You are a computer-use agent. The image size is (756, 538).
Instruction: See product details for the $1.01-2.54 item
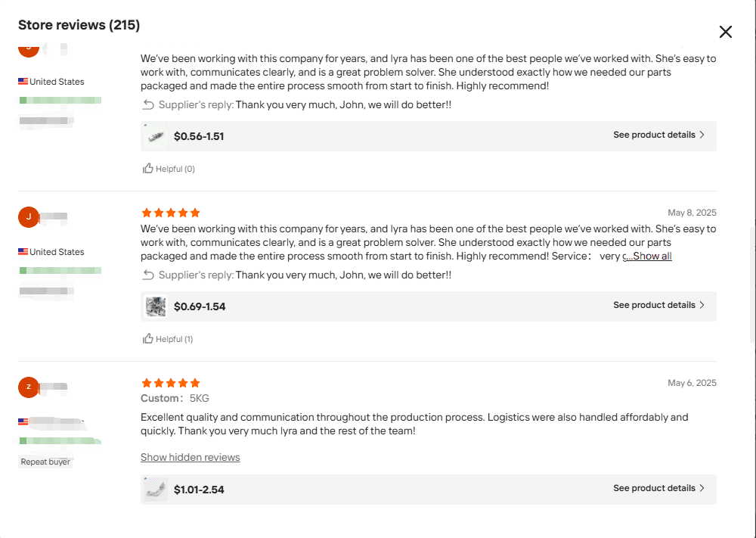[x=658, y=488]
